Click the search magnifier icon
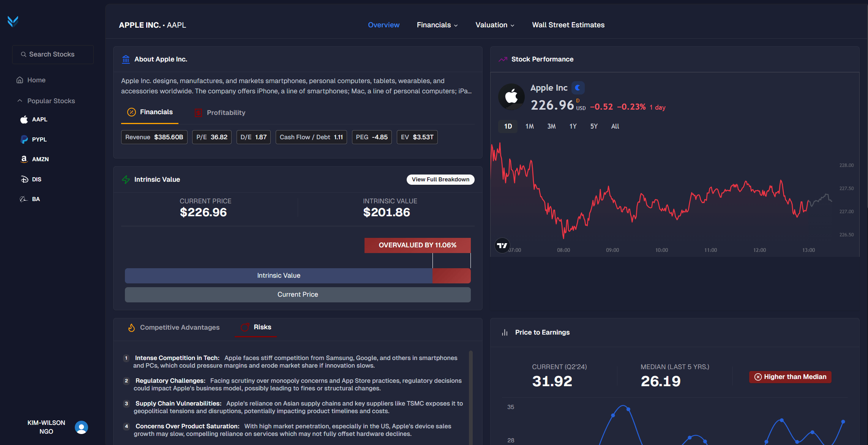Image resolution: width=868 pixels, height=445 pixels. [x=24, y=55]
